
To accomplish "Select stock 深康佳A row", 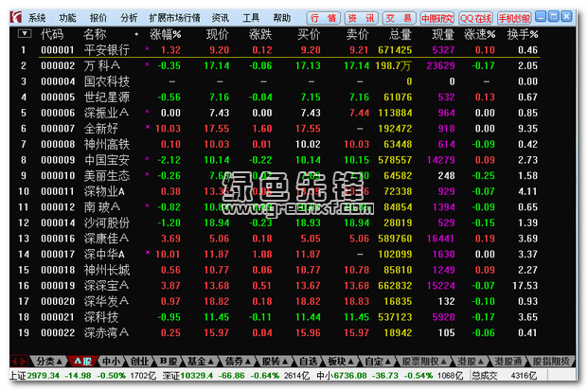I will tap(277, 239).
